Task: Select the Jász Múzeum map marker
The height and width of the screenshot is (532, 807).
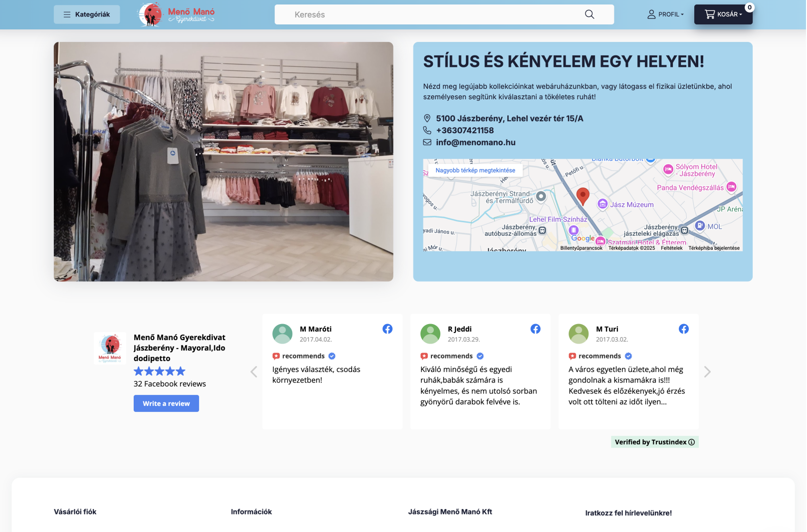Action: tap(603, 204)
